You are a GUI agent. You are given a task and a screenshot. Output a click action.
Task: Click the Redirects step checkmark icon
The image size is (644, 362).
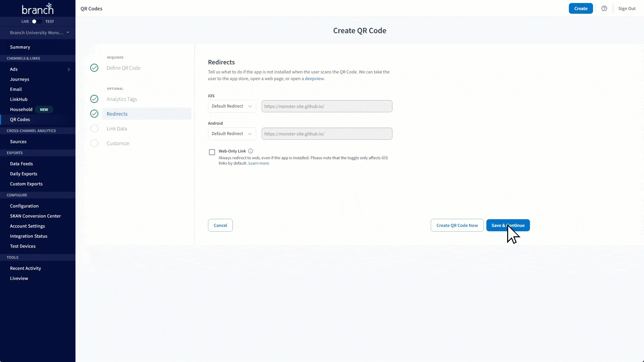[94, 114]
